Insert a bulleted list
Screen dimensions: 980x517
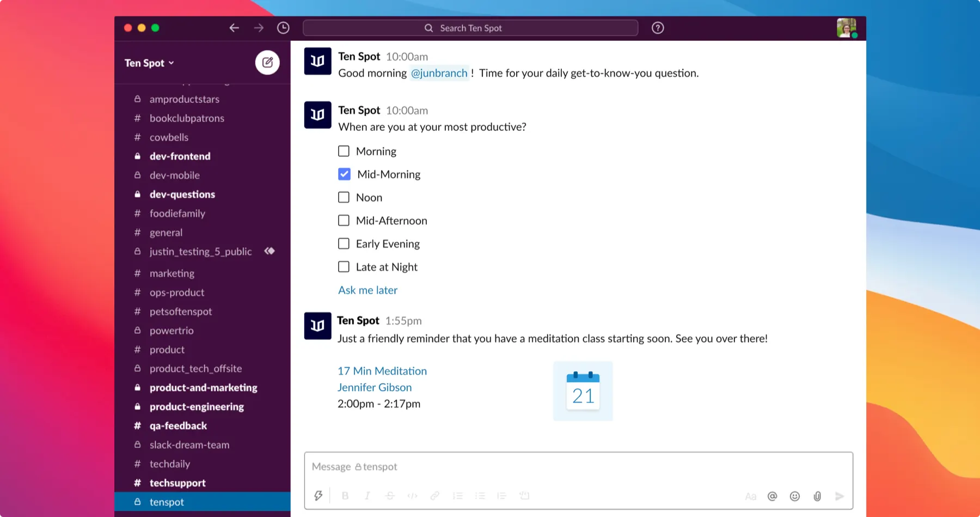tap(480, 496)
